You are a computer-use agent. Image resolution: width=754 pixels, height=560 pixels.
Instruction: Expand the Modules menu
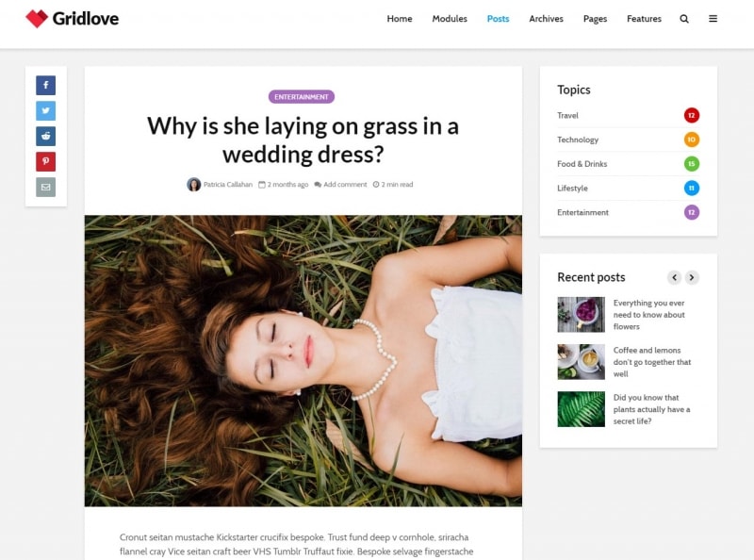(450, 19)
